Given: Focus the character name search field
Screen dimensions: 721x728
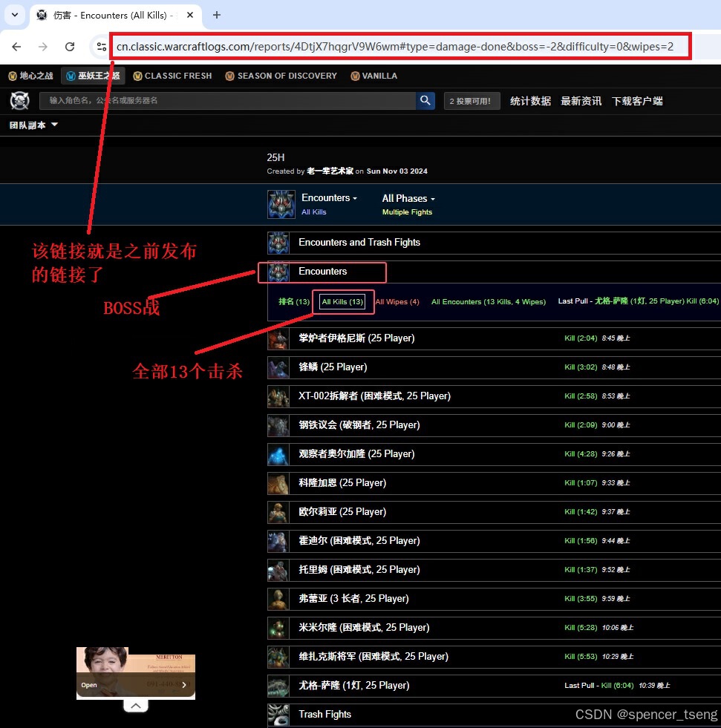Looking at the screenshot, I should tap(228, 100).
